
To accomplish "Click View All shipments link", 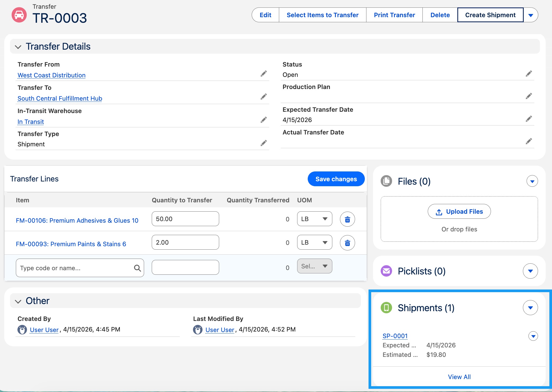I will (459, 377).
